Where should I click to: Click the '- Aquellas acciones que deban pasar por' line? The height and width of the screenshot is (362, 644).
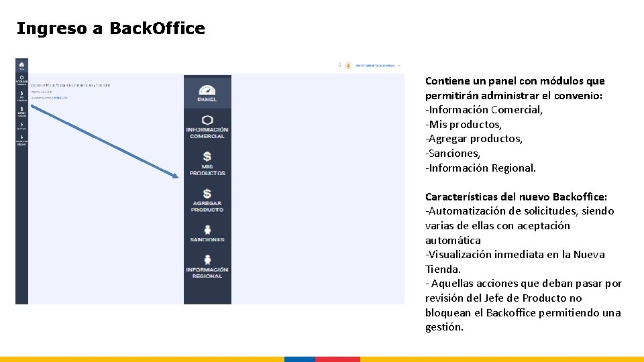[524, 284]
